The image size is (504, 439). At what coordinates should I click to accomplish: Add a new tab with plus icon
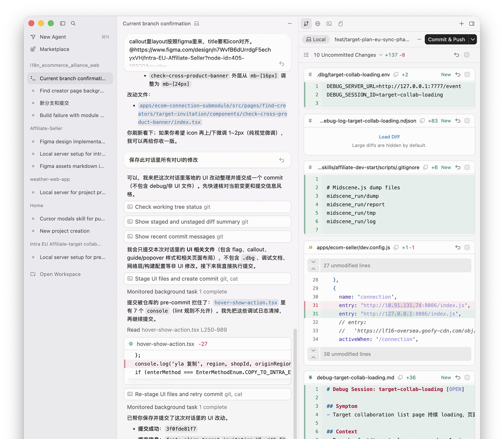point(462,24)
